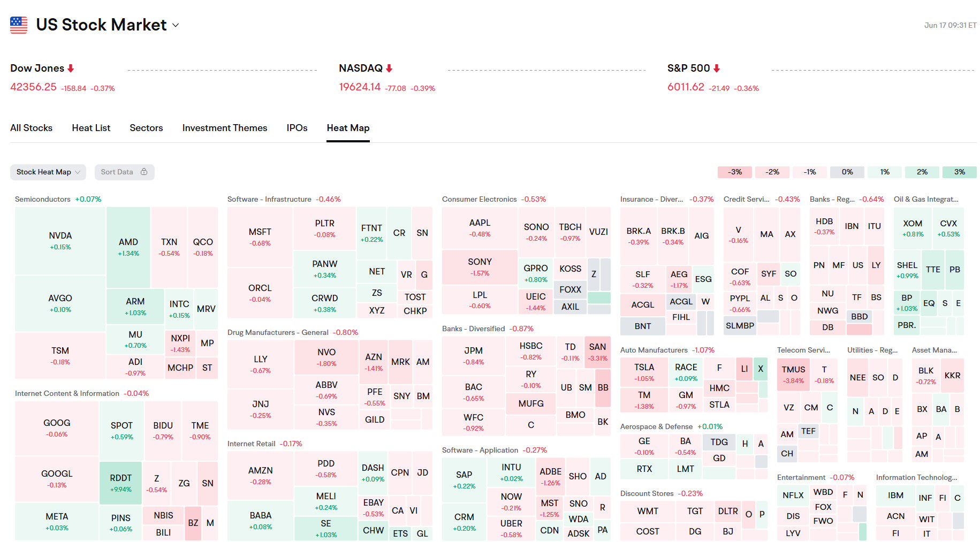Screen dimensions: 980x542
Task: Open the LLY tile in Drug Manufacturers
Action: (x=261, y=364)
